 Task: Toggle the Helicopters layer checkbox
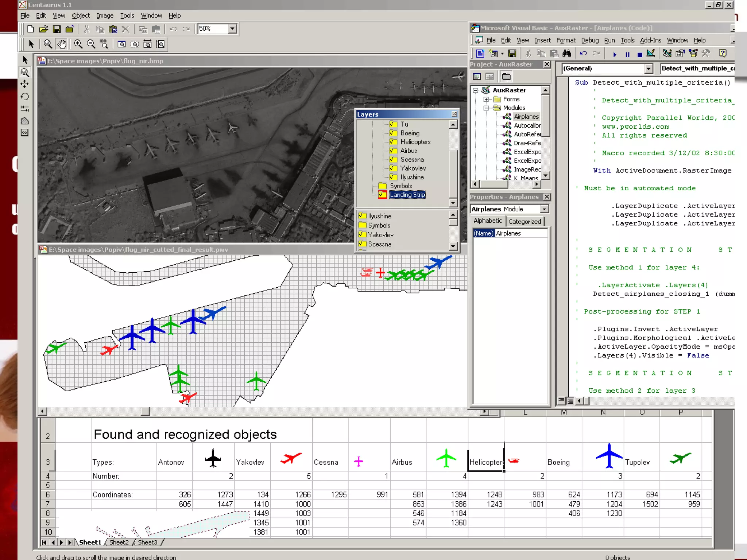pyautogui.click(x=393, y=142)
